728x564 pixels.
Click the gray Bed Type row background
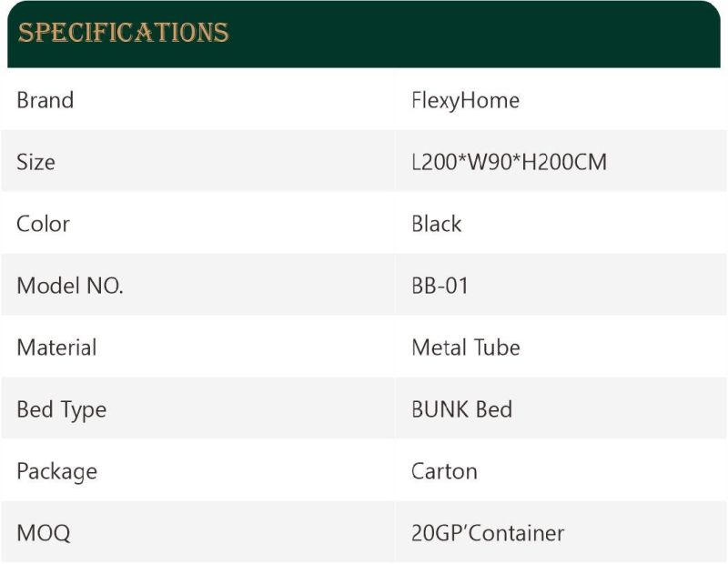click(364, 408)
